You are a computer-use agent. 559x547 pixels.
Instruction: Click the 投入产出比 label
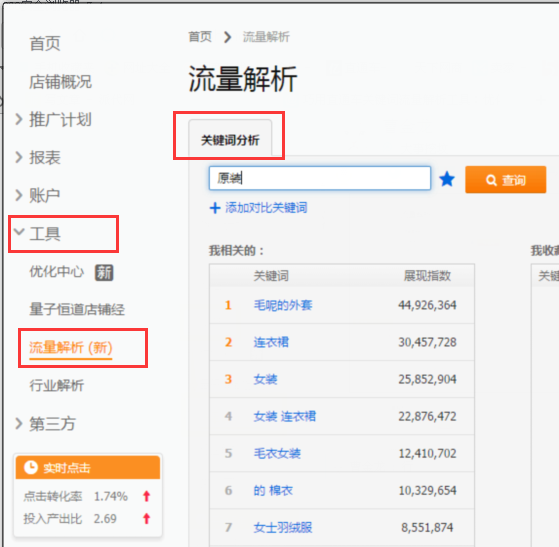tap(53, 518)
